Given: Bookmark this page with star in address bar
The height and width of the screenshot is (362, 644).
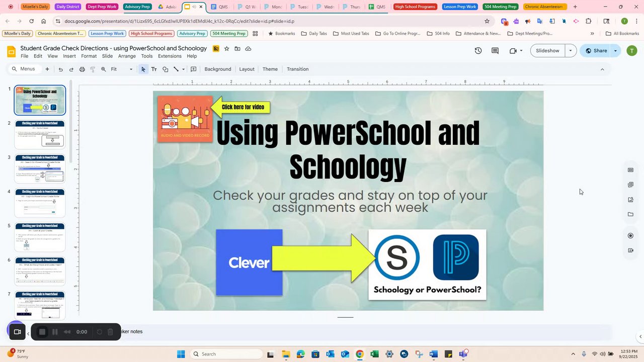Looking at the screenshot, I should point(487,21).
